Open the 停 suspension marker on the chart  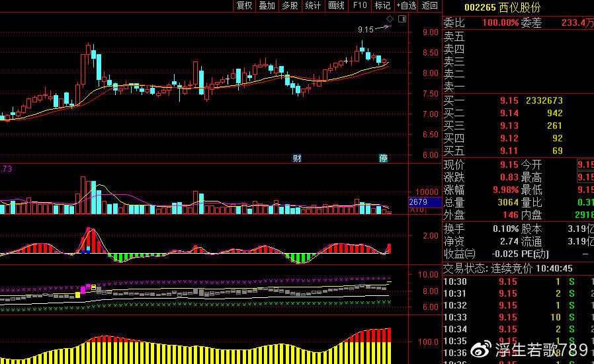(384, 159)
